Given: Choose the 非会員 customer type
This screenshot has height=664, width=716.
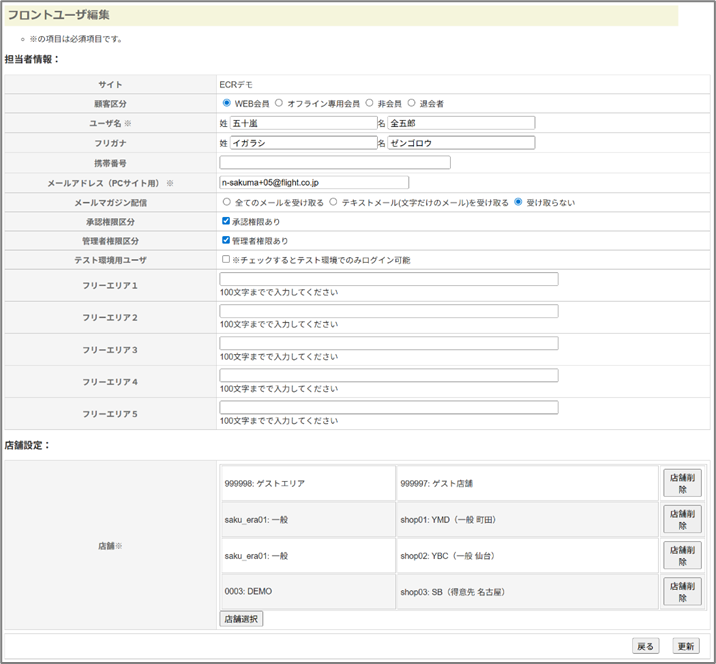Looking at the screenshot, I should coord(369,103).
